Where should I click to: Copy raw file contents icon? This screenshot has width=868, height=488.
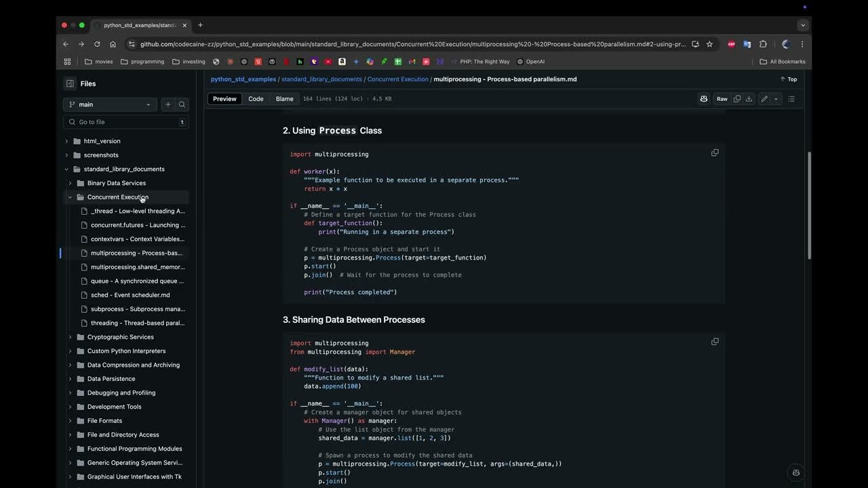737,99
